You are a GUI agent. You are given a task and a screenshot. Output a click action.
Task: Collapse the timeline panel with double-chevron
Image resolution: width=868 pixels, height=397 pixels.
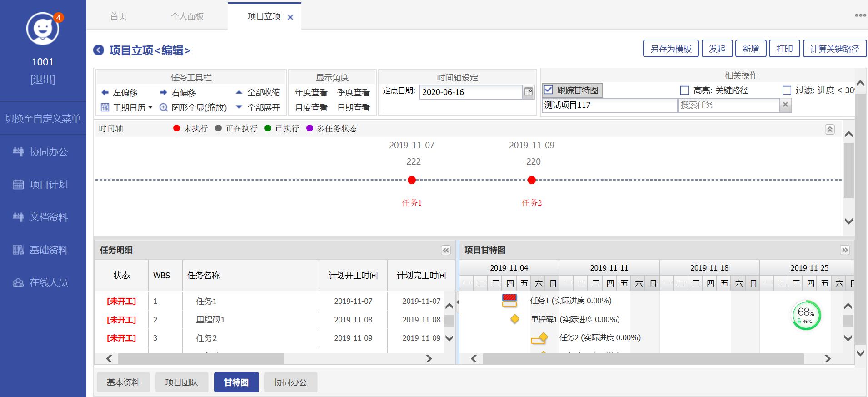tap(829, 129)
